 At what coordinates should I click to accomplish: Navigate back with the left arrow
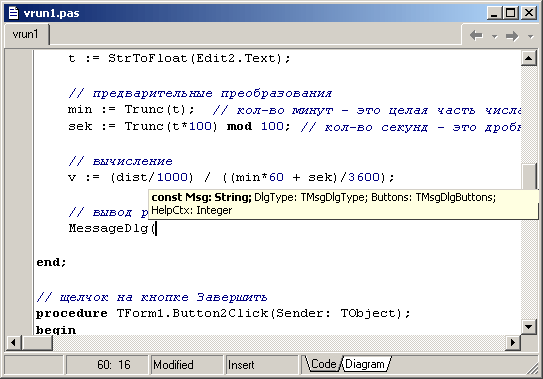(477, 35)
